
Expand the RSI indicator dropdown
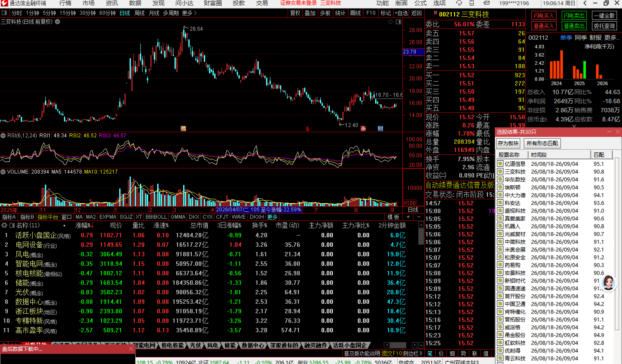(x=3, y=136)
